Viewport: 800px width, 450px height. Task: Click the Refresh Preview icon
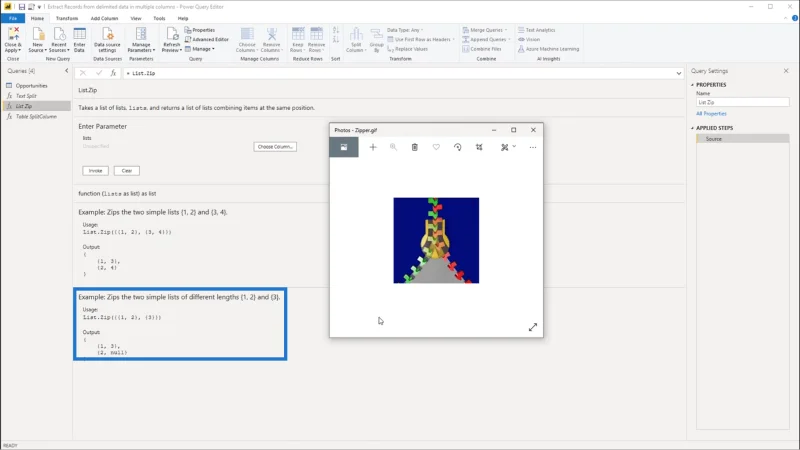click(x=172, y=35)
